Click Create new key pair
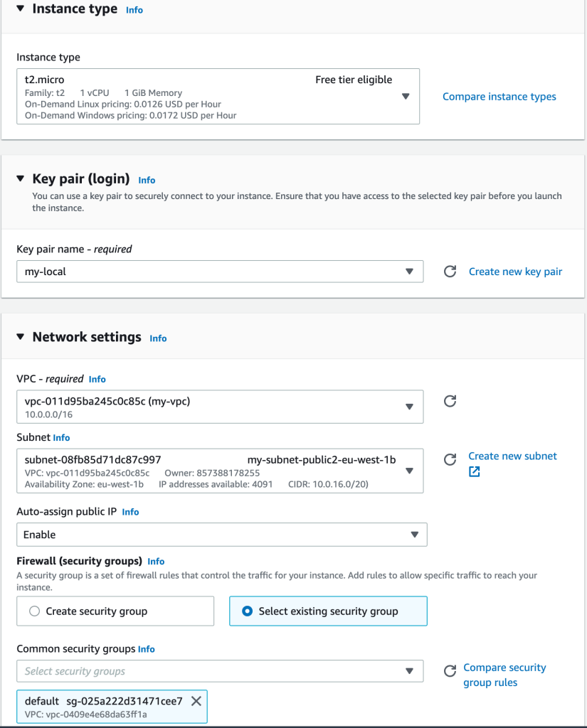The image size is (587, 728). (514, 271)
